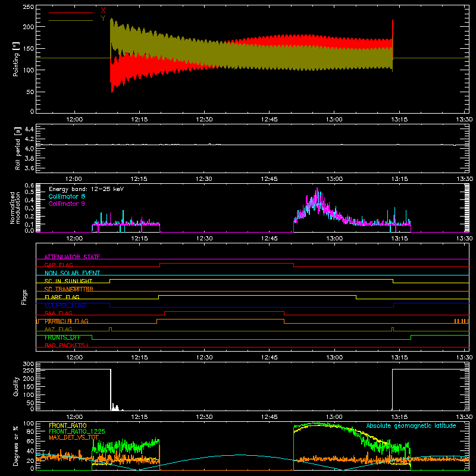Image resolution: width=476 pixels, height=476 pixels.
Task: Click the red X legend label
Action: point(103,11)
